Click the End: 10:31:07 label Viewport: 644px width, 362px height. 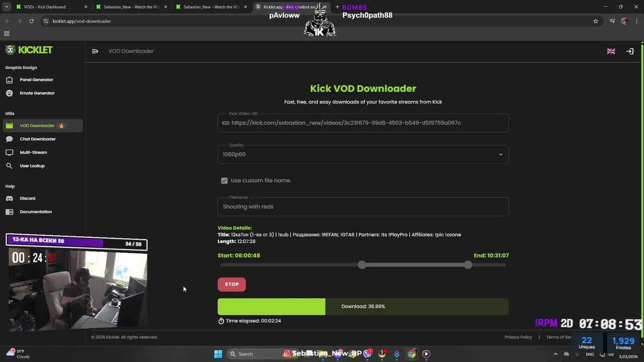pyautogui.click(x=491, y=255)
